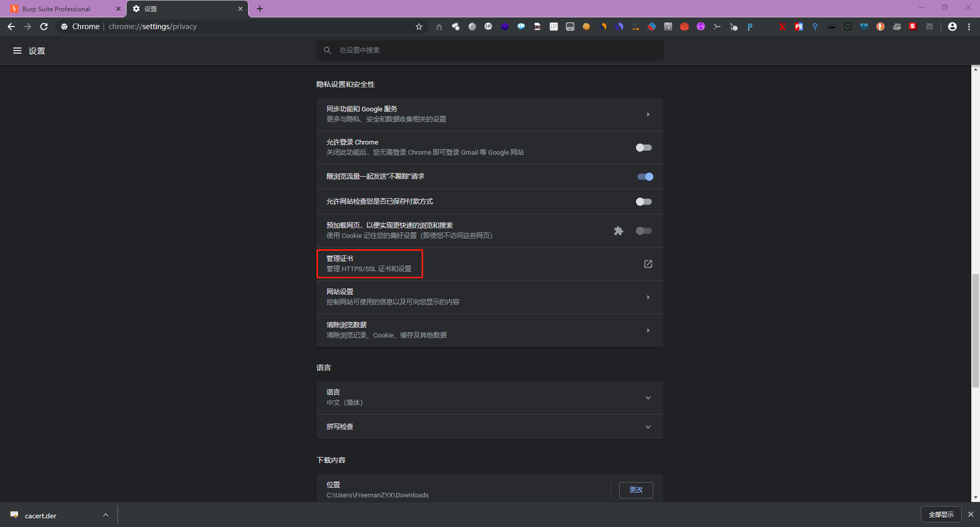Open cacert.der download options arrow

click(x=106, y=515)
